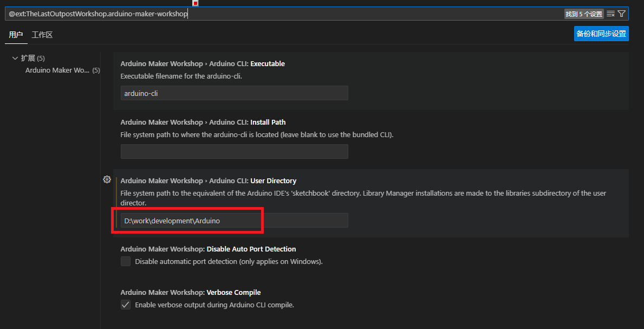Collapse the 扩展 (5) tree section
The height and width of the screenshot is (329, 644).
[x=15, y=58]
